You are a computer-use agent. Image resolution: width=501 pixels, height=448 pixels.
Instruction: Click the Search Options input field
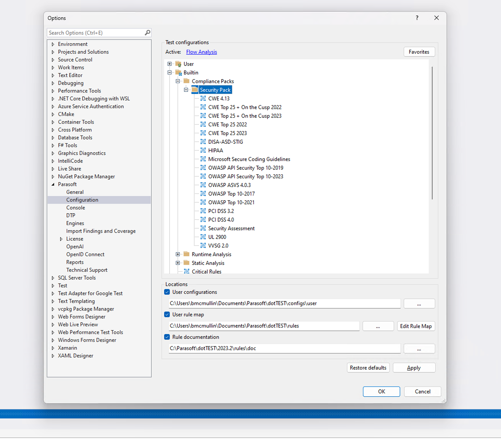(96, 33)
